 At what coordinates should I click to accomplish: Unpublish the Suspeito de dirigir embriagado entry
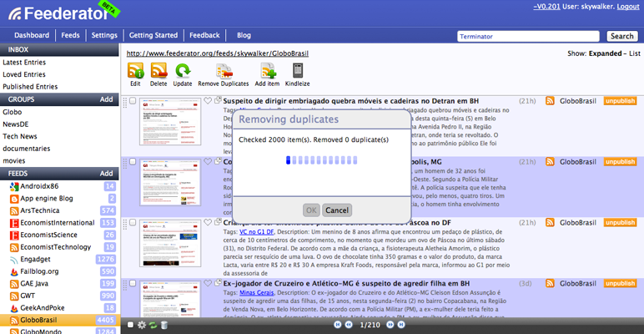pos(620,101)
